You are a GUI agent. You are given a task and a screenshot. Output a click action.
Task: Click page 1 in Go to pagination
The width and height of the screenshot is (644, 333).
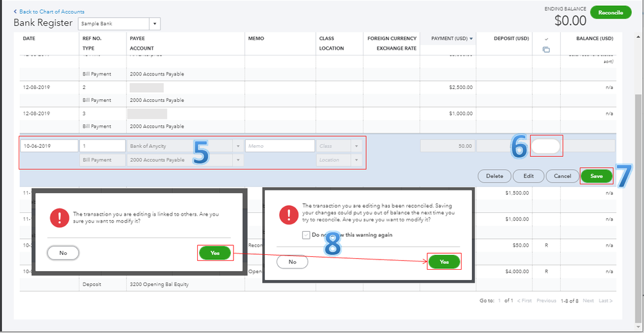coord(500,301)
